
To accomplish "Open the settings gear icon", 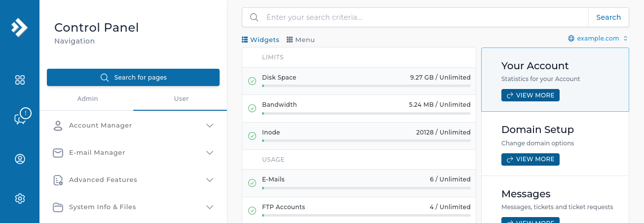I will pos(20,199).
